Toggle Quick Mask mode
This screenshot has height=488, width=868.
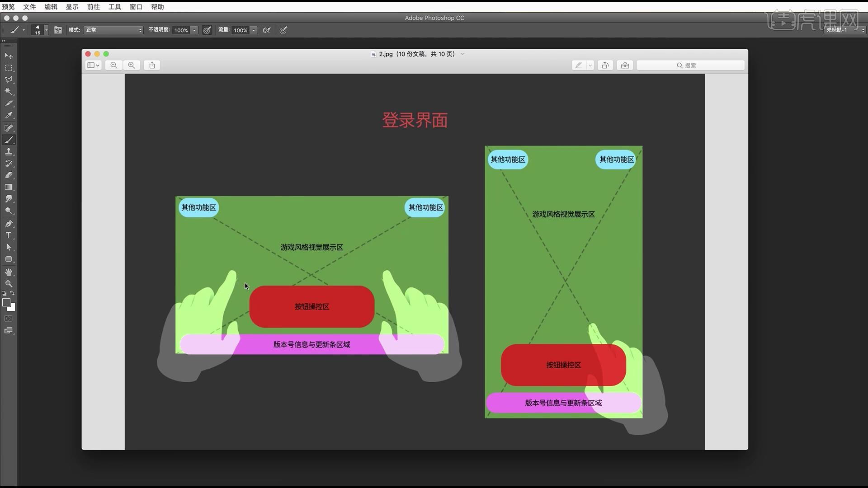click(x=9, y=319)
